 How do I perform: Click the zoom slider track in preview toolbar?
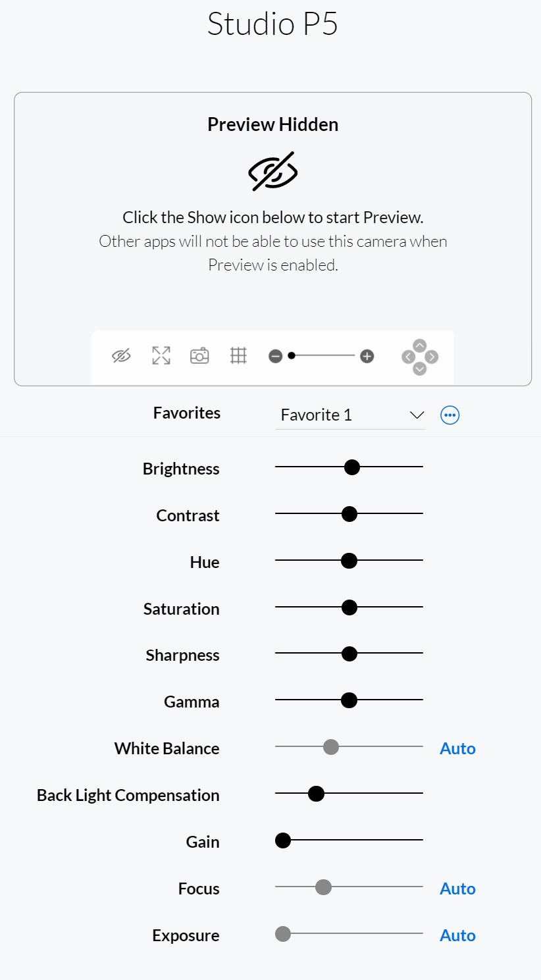point(326,356)
